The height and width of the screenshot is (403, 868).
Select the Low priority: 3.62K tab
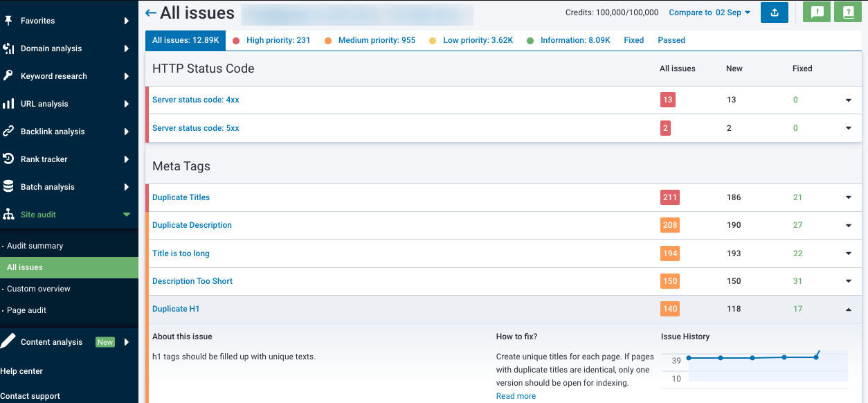478,40
